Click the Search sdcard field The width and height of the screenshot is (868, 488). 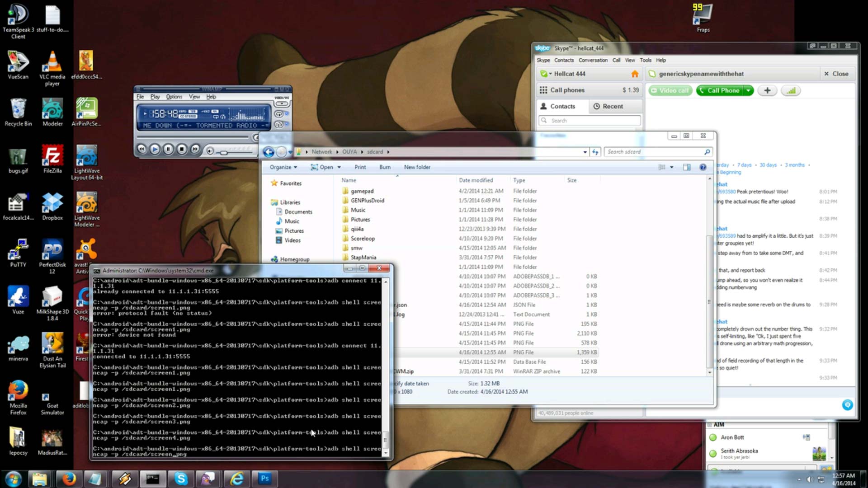[658, 152]
